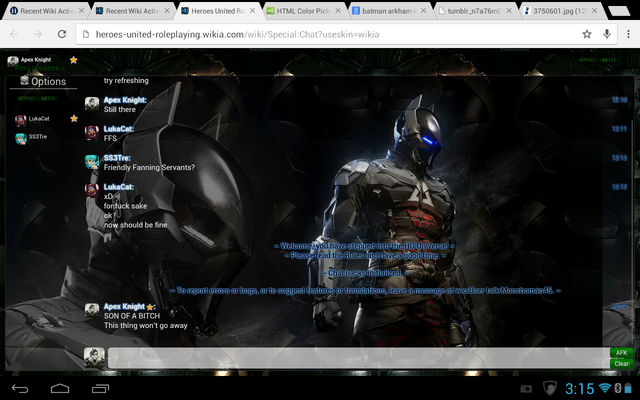Open SS3Tre in the user list
This screenshot has width=640, height=400.
[38, 137]
